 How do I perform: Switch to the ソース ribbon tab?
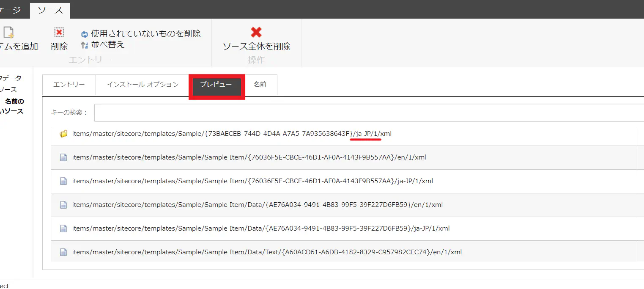tap(50, 10)
